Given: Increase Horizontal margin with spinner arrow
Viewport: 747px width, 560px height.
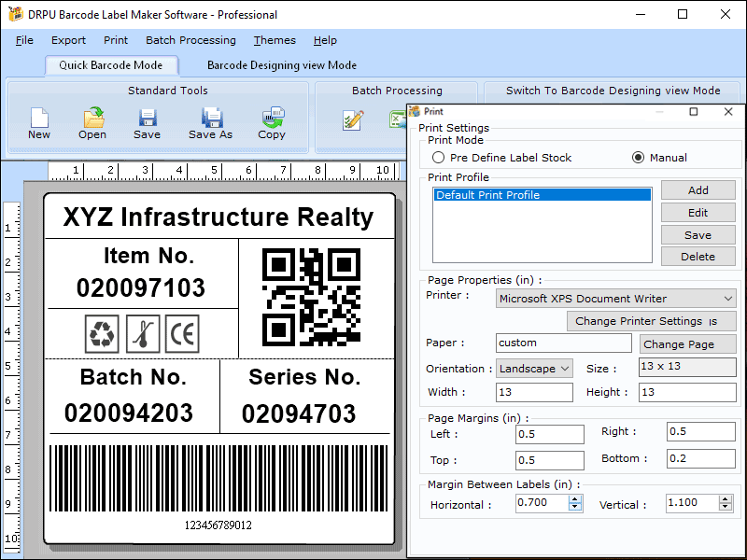Looking at the screenshot, I should (575, 498).
